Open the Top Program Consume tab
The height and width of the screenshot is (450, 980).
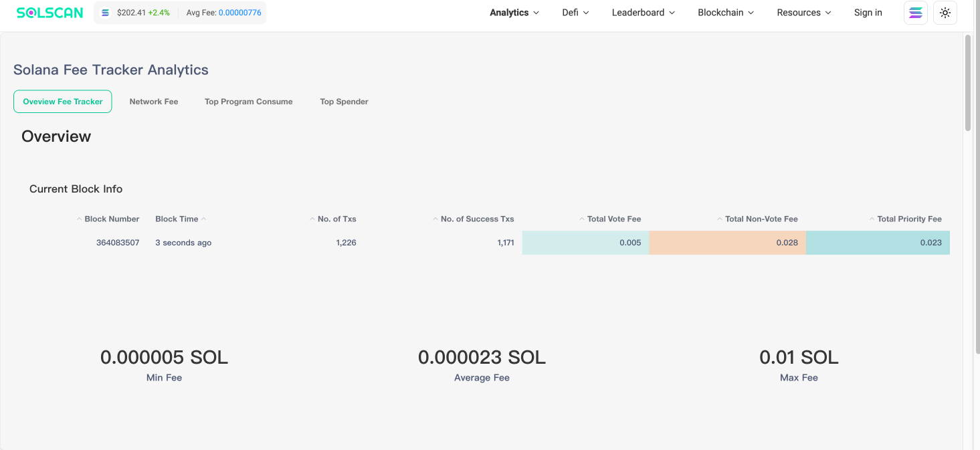tap(248, 101)
